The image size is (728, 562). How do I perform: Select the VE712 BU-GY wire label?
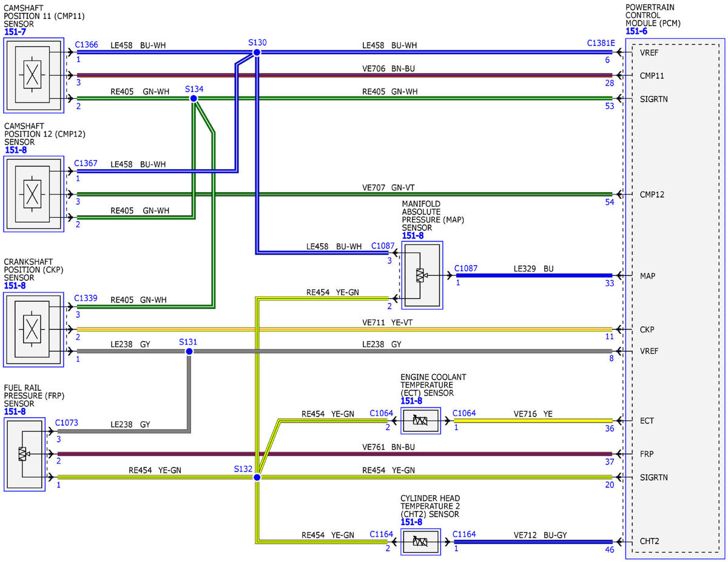tap(541, 535)
